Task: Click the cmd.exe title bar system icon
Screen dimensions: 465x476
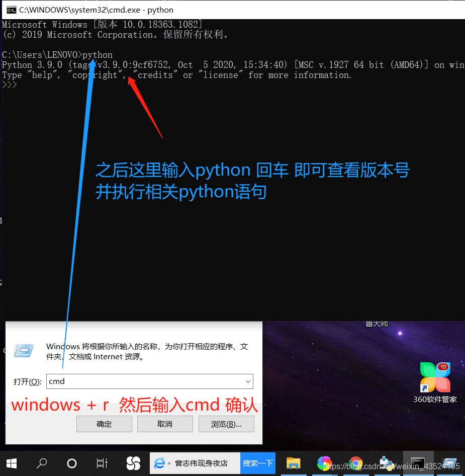Action: (x=11, y=10)
